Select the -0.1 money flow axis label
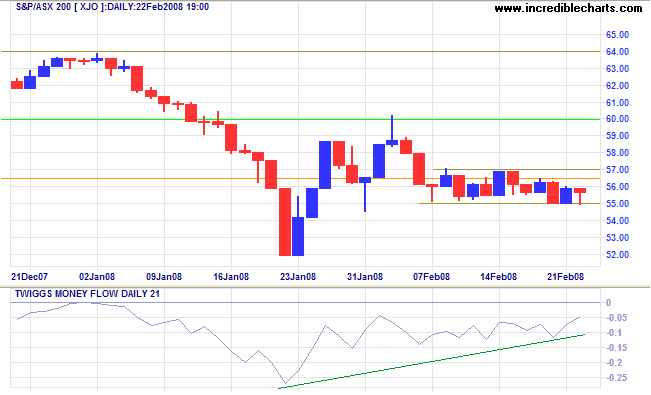 (614, 333)
